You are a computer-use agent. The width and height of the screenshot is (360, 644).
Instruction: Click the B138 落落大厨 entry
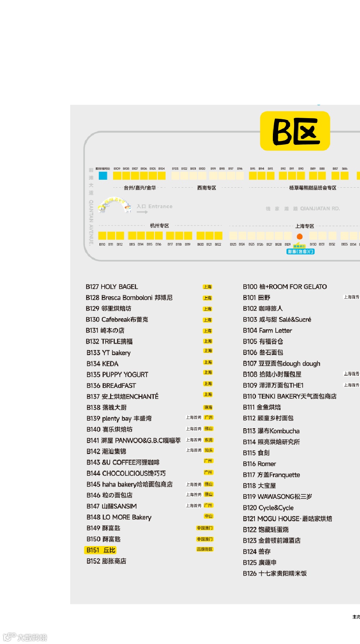pyautogui.click(x=107, y=407)
